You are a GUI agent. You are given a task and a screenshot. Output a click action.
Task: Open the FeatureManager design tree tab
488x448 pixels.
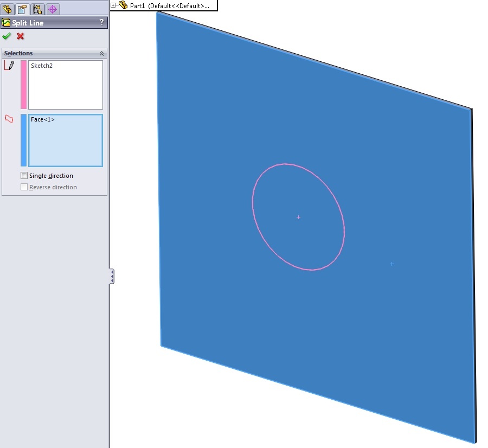coord(7,9)
